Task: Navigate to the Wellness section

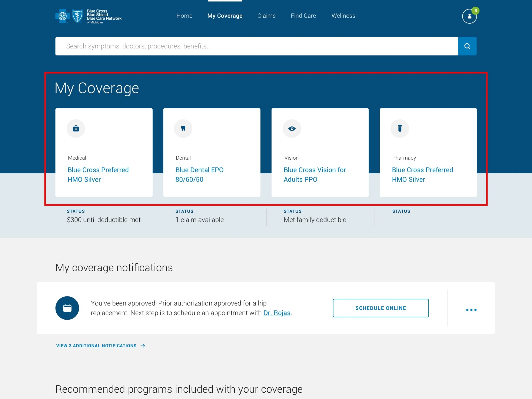Action: (343, 16)
